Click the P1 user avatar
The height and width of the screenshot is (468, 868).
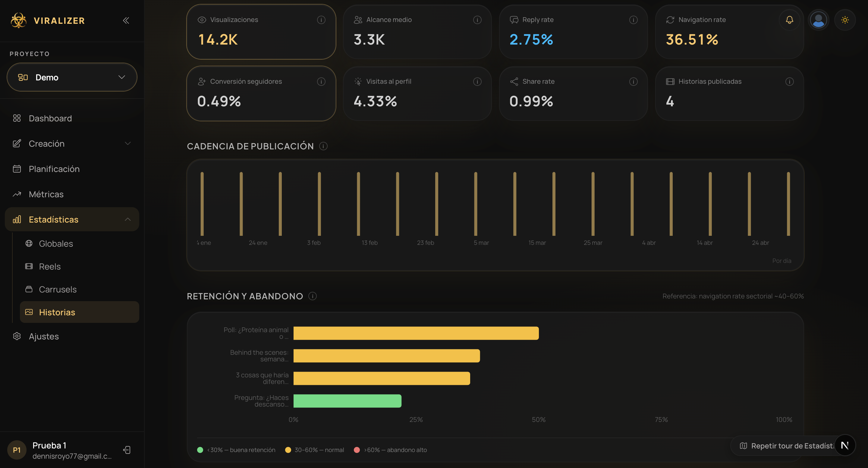[17, 450]
